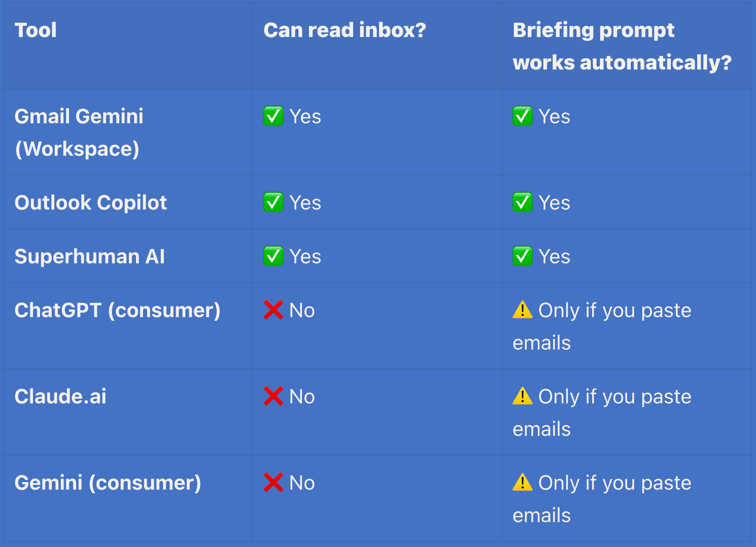Click the red X in Gemini (consumer) row
The height and width of the screenshot is (547, 756).
[x=273, y=483]
